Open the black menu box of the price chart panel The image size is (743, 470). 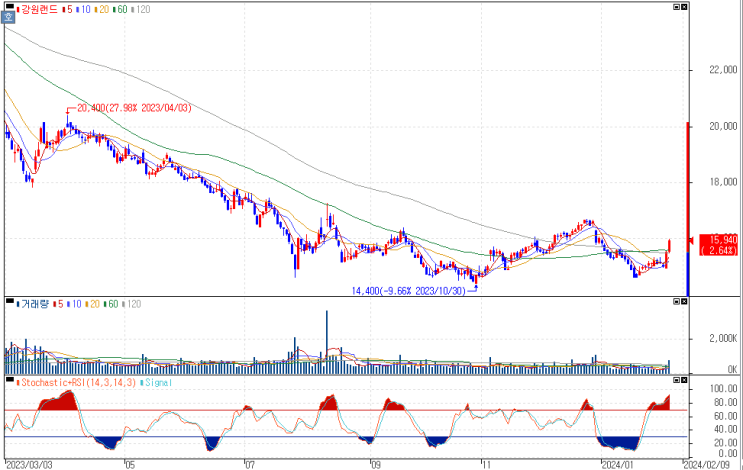pyautogui.click(x=9, y=6)
